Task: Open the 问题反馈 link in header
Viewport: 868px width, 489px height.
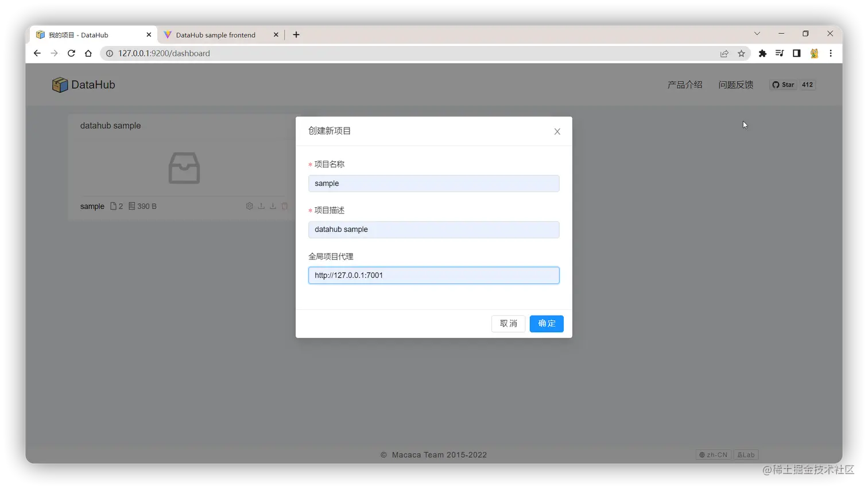Action: click(735, 85)
